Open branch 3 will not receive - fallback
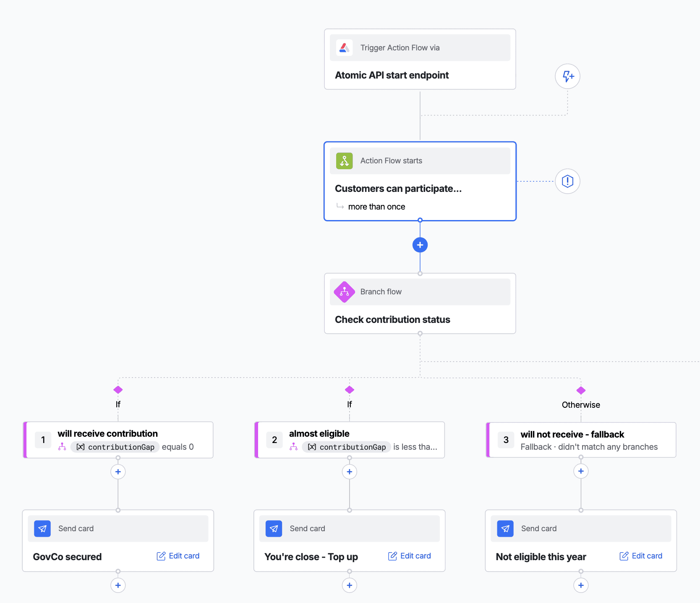The height and width of the screenshot is (603, 700). [581, 440]
